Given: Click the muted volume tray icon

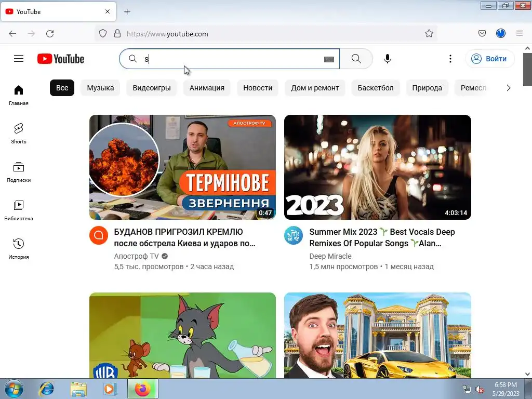Looking at the screenshot, I should (x=479, y=390).
